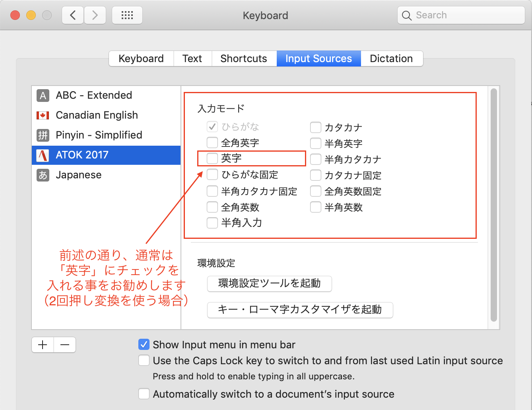532x410 pixels.
Task: Minimize the Keyboard window
Action: click(x=31, y=15)
